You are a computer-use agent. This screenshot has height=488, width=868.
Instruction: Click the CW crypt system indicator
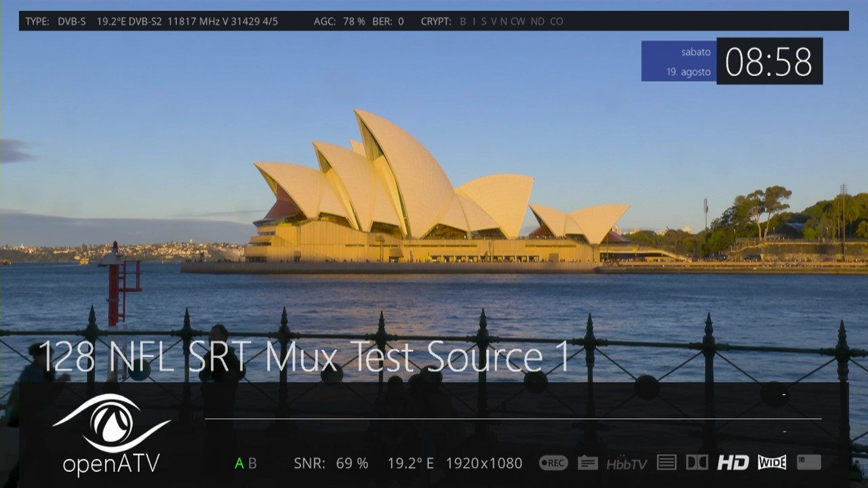pos(518,22)
